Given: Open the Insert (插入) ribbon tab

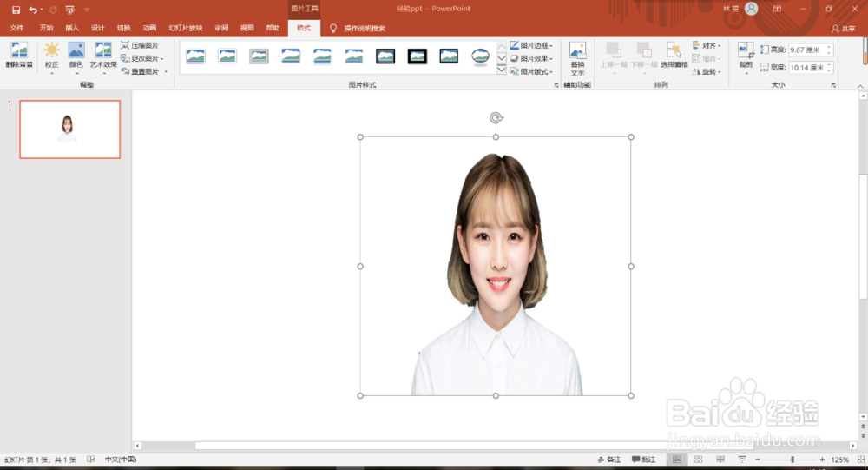Looking at the screenshot, I should 72,28.
